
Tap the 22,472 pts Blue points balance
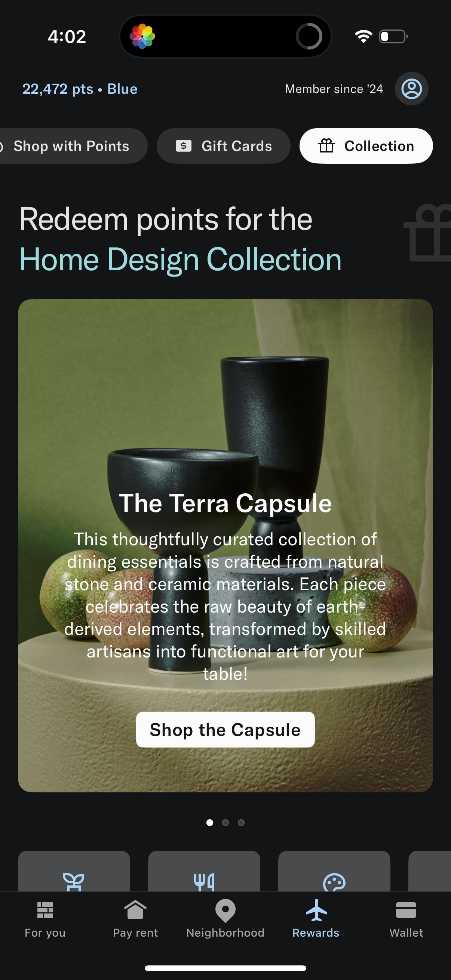coord(80,89)
